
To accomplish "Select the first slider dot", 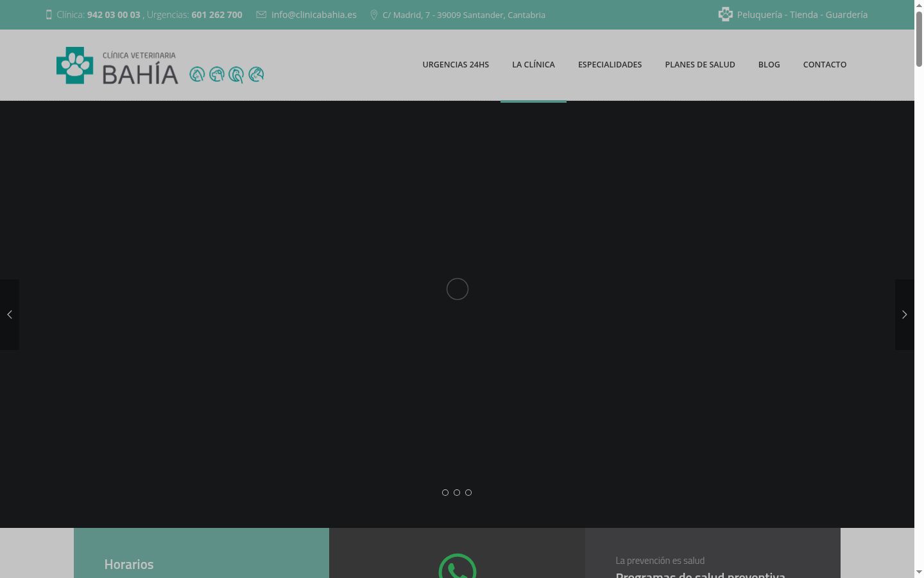I will [445, 493].
